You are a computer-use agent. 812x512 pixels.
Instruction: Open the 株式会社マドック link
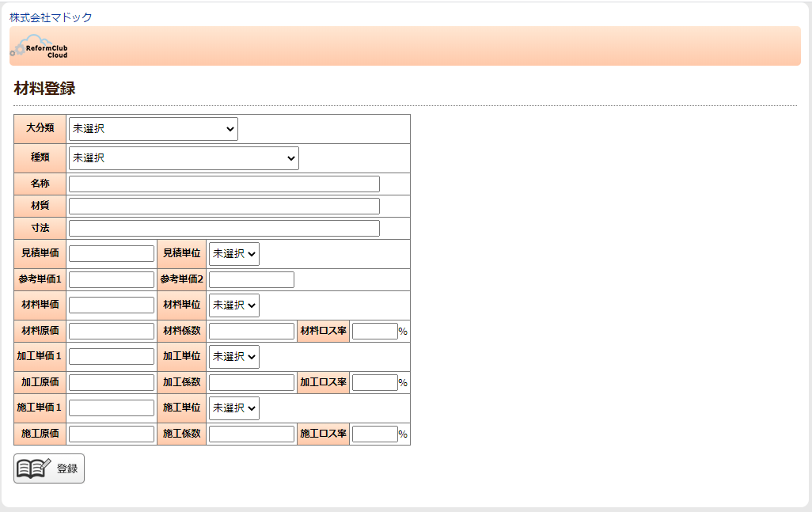[x=51, y=17]
